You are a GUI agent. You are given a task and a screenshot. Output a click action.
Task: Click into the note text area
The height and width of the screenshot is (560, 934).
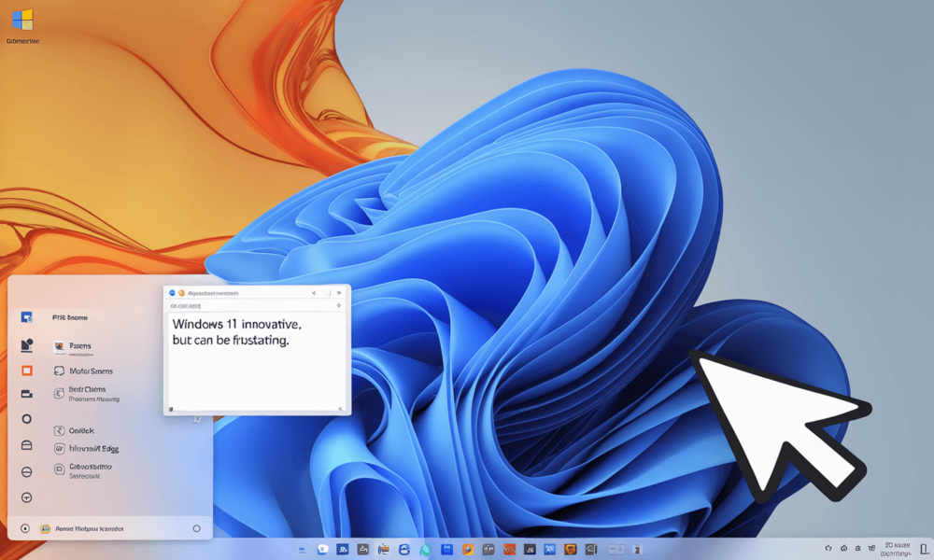point(257,360)
